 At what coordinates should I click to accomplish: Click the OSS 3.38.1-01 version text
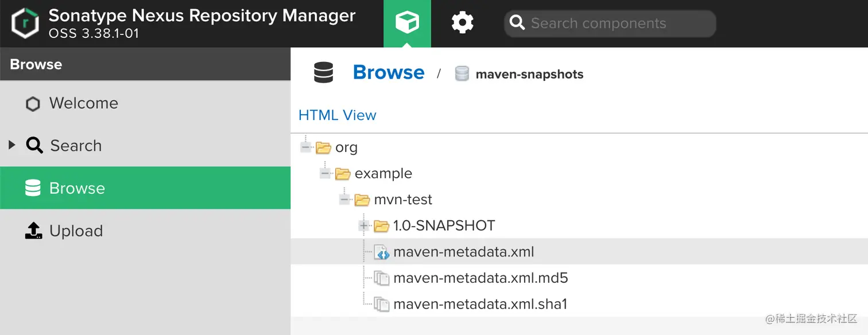(94, 33)
